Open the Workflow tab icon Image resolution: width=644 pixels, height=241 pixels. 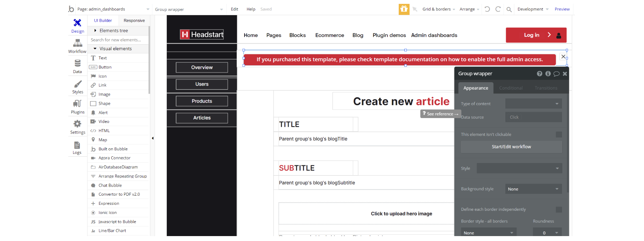pos(77,43)
